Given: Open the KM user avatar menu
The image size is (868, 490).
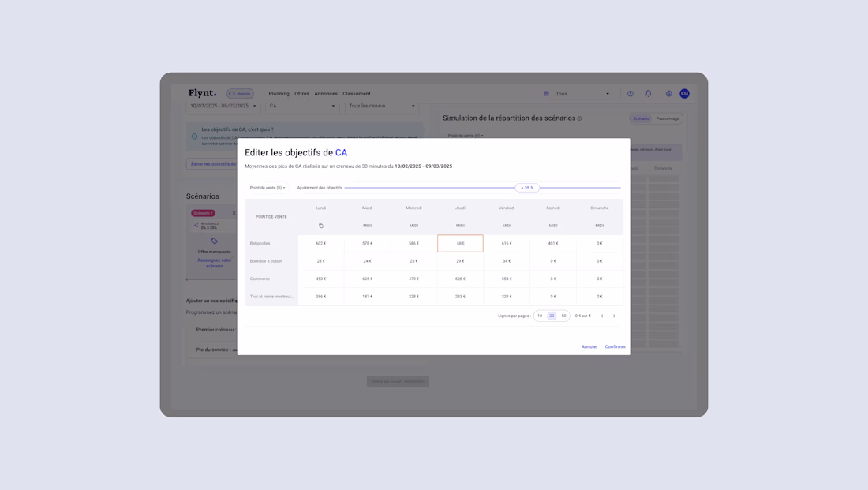Looking at the screenshot, I should 685,93.
